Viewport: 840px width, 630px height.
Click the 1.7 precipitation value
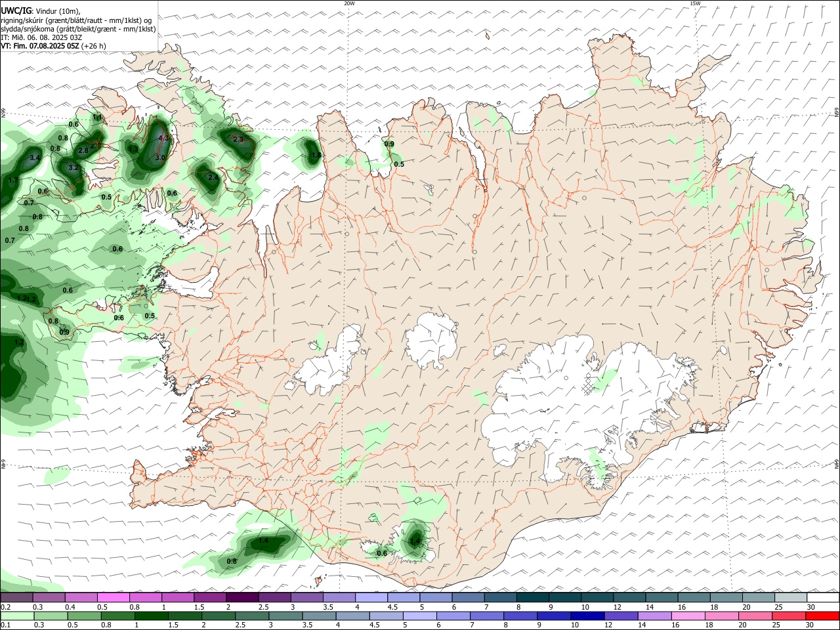(x=13, y=180)
